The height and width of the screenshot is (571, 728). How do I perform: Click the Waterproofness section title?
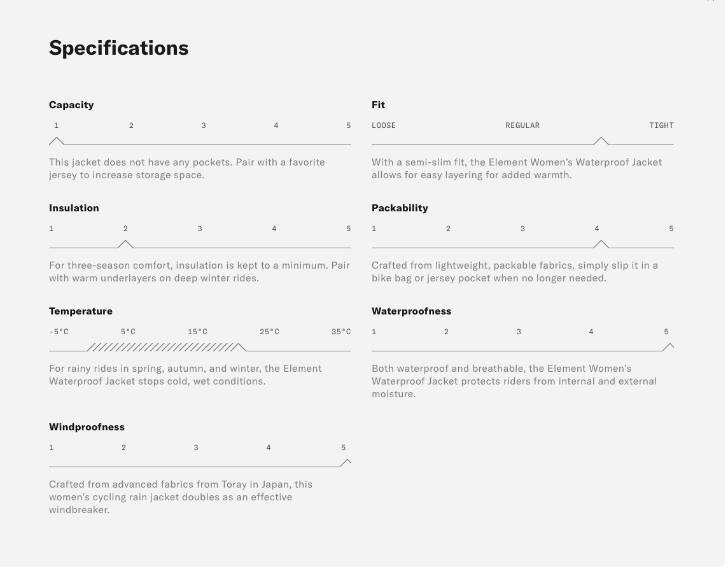coord(411,311)
